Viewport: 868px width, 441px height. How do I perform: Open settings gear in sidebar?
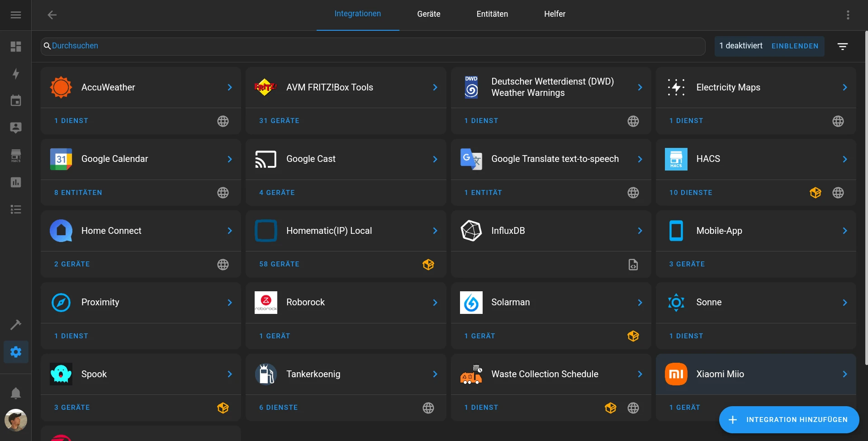(x=16, y=352)
